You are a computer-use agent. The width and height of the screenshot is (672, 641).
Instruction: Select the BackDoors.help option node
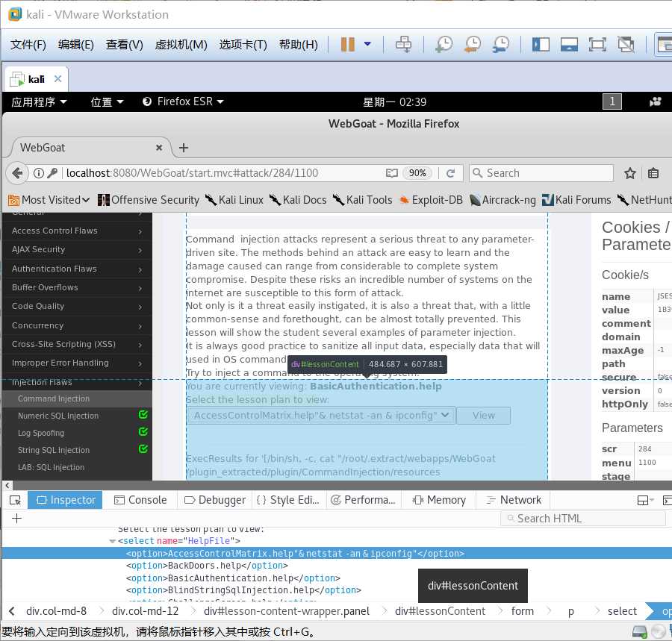[207, 566]
